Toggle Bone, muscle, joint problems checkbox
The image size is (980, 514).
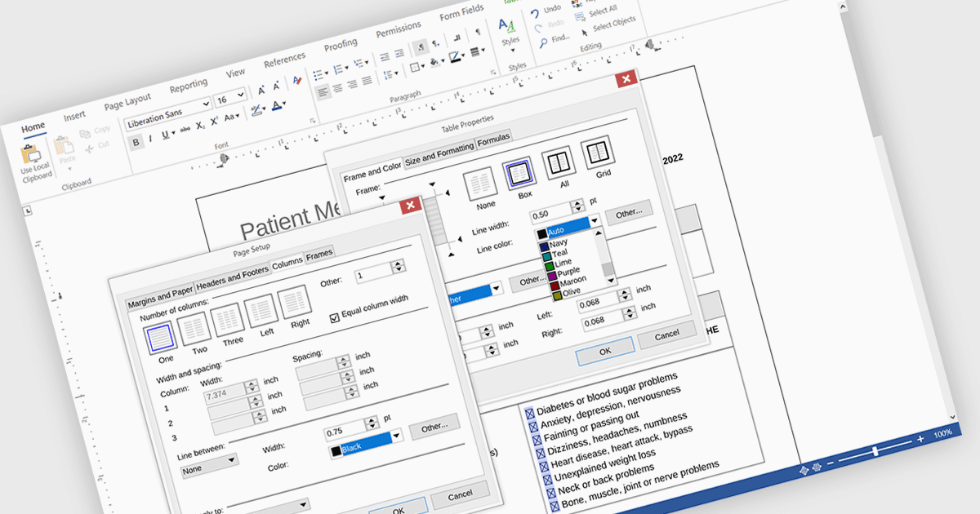tap(555, 505)
